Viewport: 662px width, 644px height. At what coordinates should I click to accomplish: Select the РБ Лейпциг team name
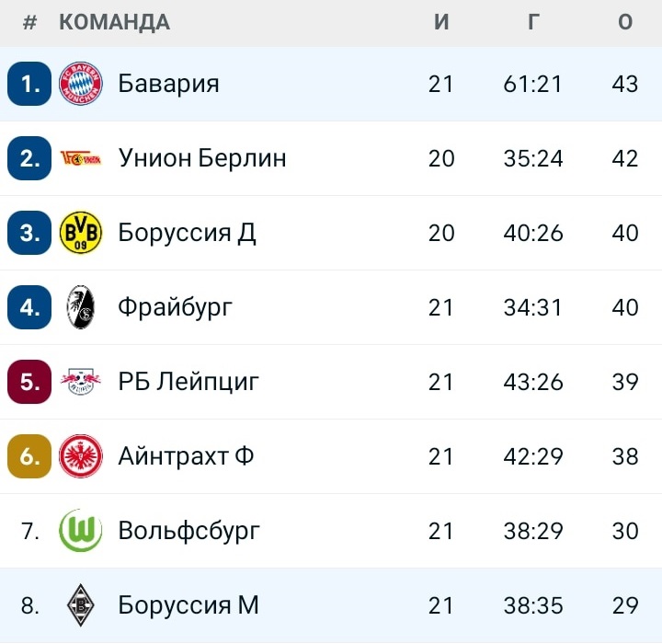coord(188,382)
